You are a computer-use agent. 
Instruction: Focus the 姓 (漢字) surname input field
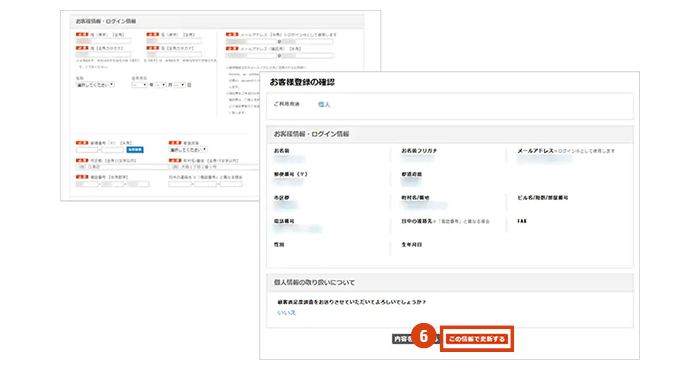tap(104, 41)
